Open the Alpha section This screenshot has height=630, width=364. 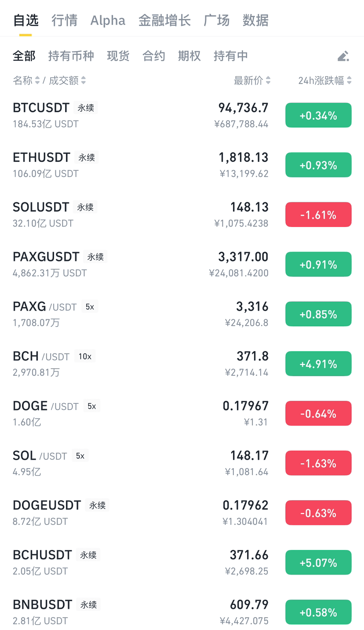pyautogui.click(x=108, y=20)
